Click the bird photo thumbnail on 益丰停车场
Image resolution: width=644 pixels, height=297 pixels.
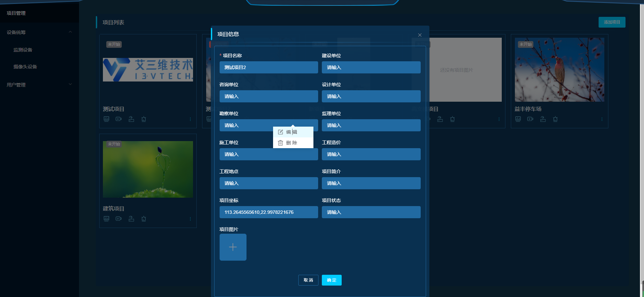pyautogui.click(x=560, y=70)
